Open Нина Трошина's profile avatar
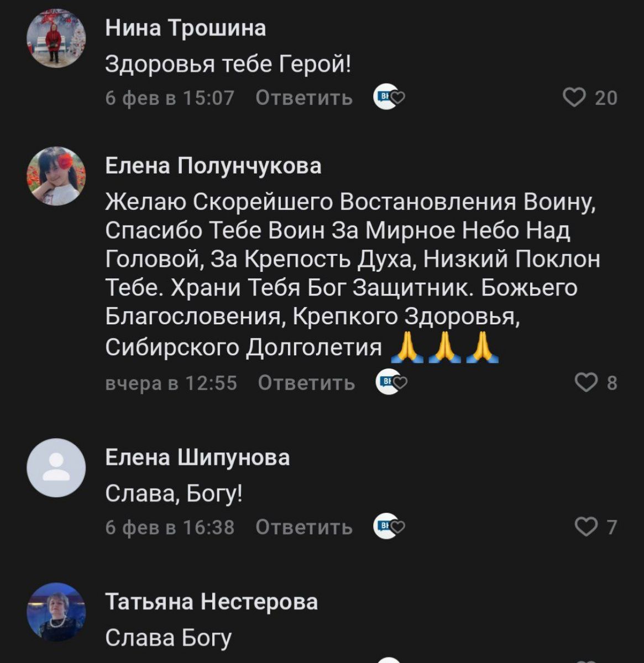Viewport: 644px width, 663px height. [x=56, y=39]
